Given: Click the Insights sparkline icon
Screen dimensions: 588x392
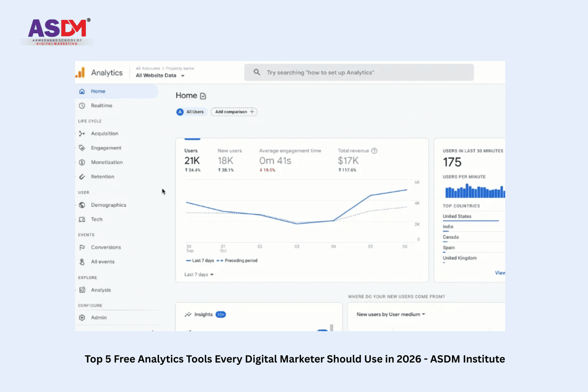Looking at the screenshot, I should [x=188, y=314].
